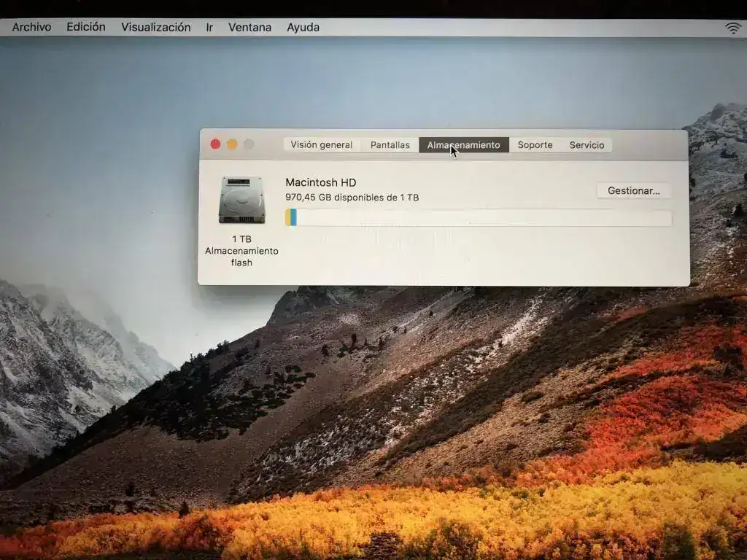The image size is (747, 560).
Task: Minimize the window with the yellow button
Action: point(232,144)
